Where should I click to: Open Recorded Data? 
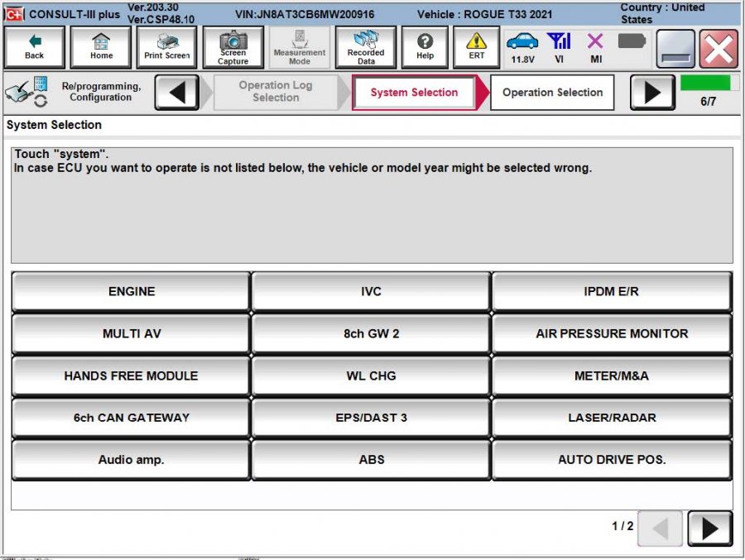coord(365,46)
